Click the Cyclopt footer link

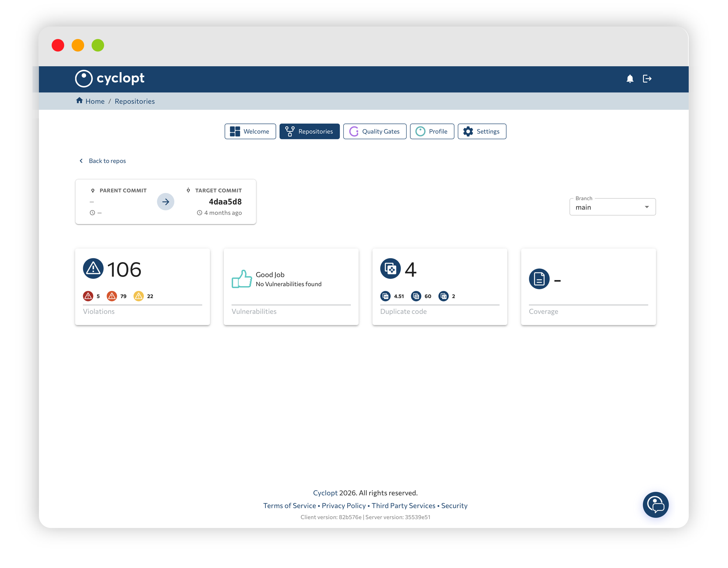[x=325, y=493]
